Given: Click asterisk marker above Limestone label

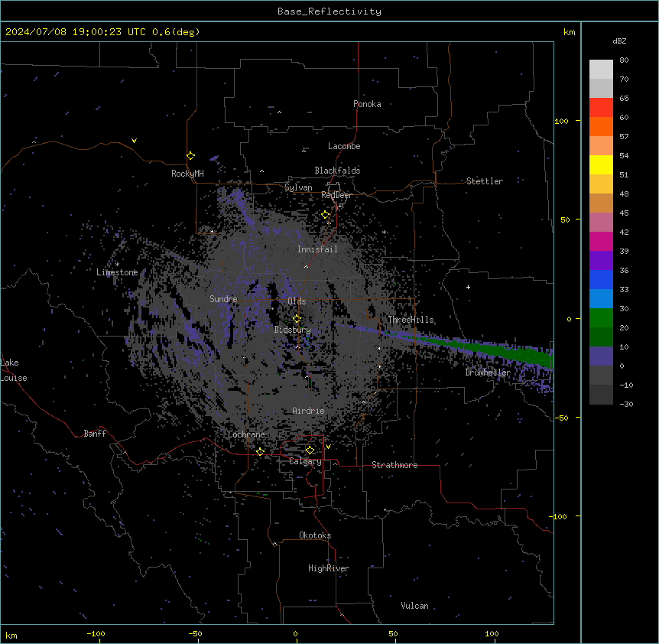Looking at the screenshot, I should [x=117, y=265].
